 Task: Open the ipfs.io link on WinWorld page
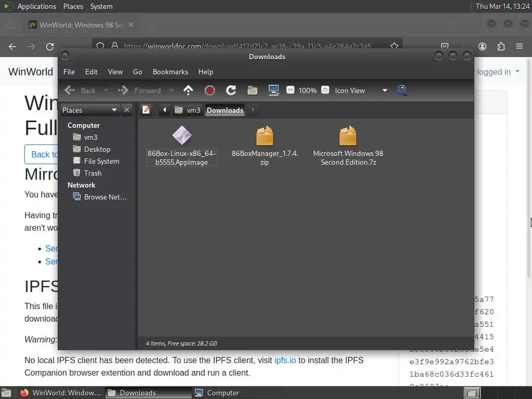tap(285, 361)
